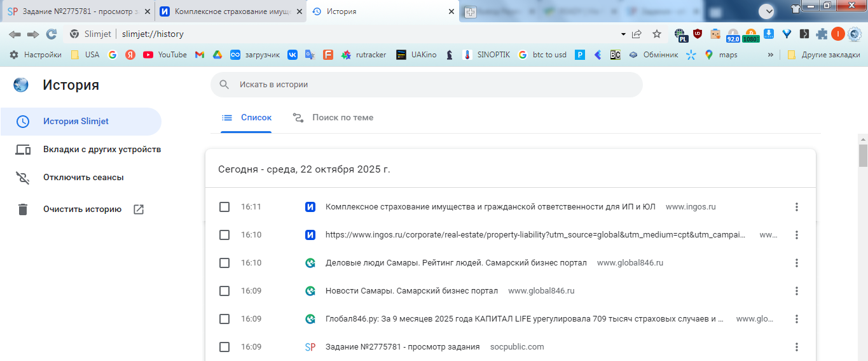Open Задание №2775781 history link
The width and height of the screenshot is (868, 361).
[403, 347]
